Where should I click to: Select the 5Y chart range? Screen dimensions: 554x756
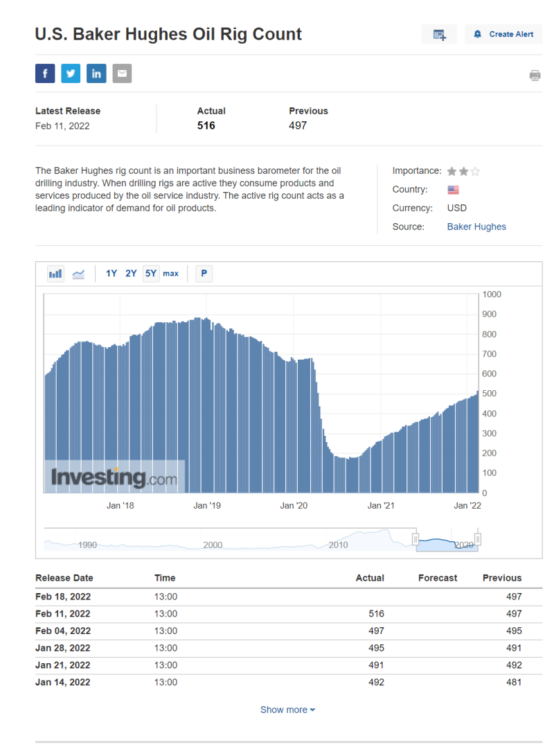tap(150, 274)
